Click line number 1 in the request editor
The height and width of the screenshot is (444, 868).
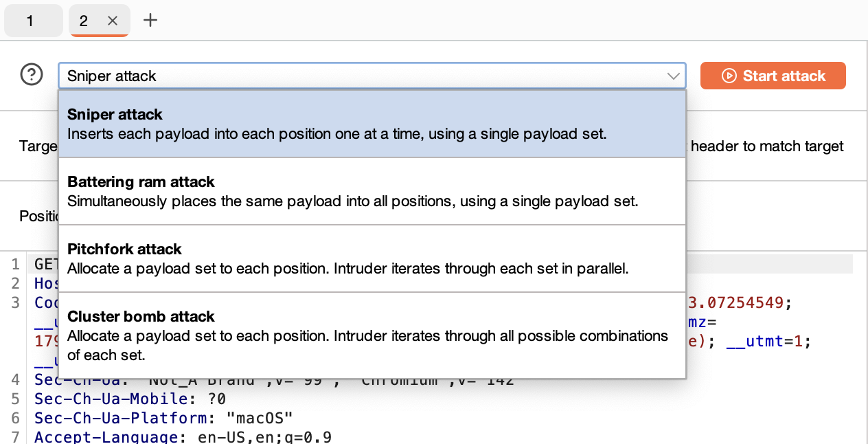click(x=15, y=264)
